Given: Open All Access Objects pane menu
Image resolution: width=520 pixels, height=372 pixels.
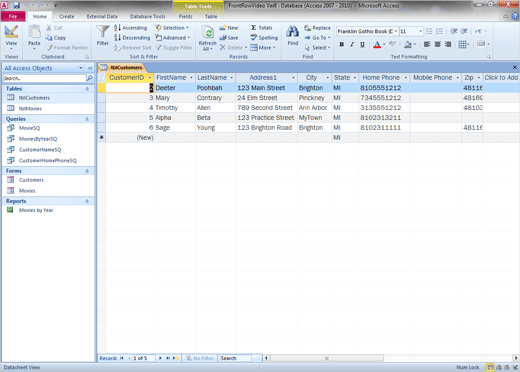Looking at the screenshot, I should tap(81, 68).
